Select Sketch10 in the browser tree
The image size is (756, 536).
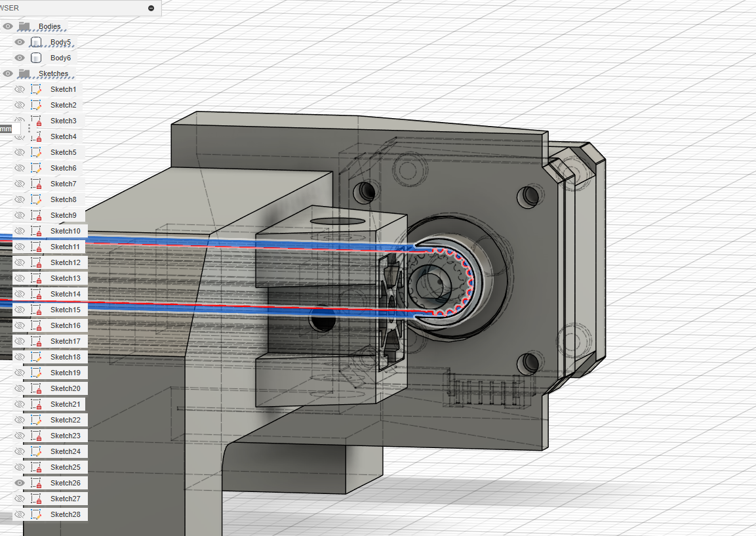point(66,231)
